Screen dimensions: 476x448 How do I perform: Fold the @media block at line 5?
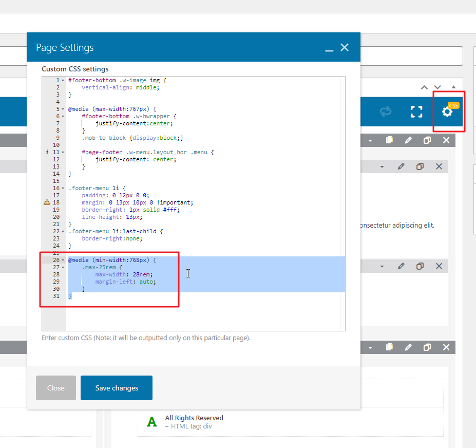coord(63,109)
